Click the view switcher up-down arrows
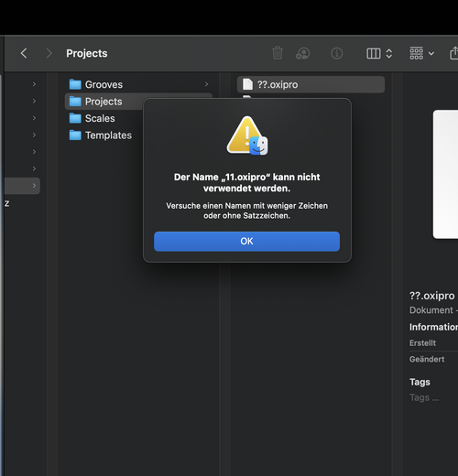This screenshot has height=476, width=458. 389,53
